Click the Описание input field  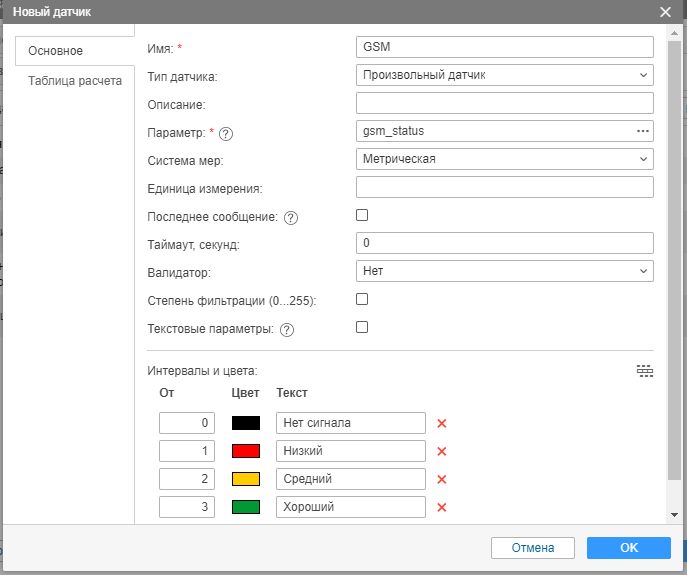click(504, 103)
